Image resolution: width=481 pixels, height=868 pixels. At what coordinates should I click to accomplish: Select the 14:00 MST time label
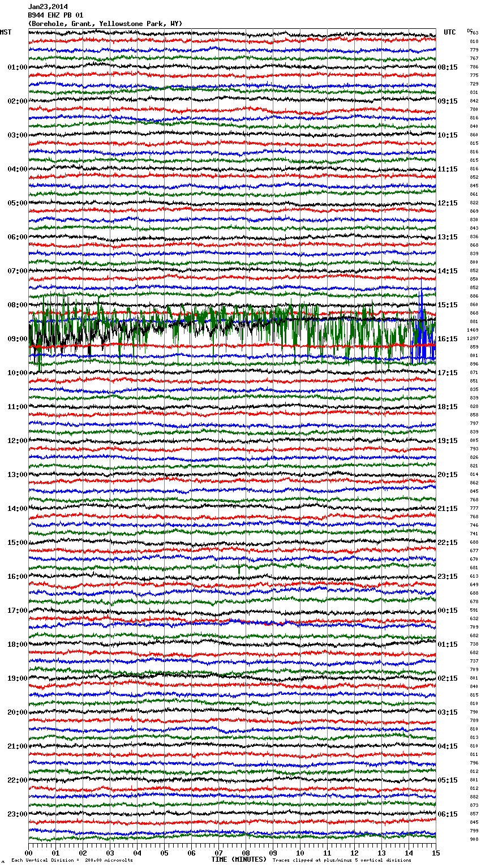(x=18, y=509)
